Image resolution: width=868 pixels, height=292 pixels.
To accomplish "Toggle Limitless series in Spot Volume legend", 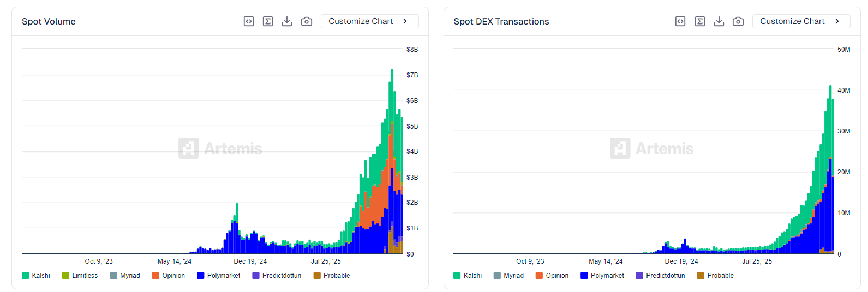I will point(80,276).
